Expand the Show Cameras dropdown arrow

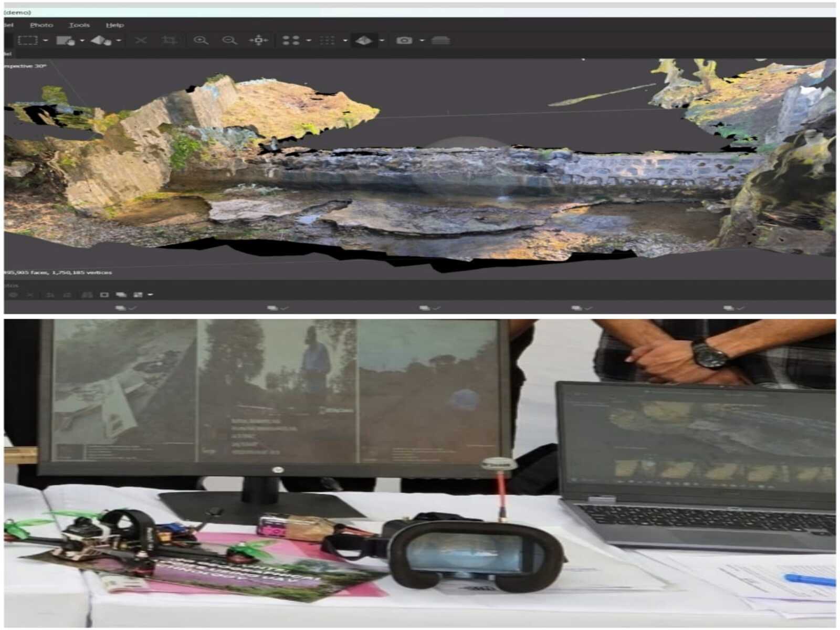[422, 40]
